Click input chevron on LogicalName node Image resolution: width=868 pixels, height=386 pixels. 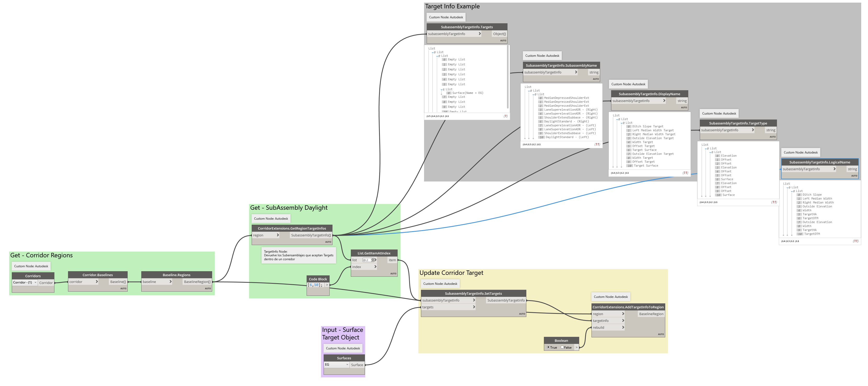[834, 169]
